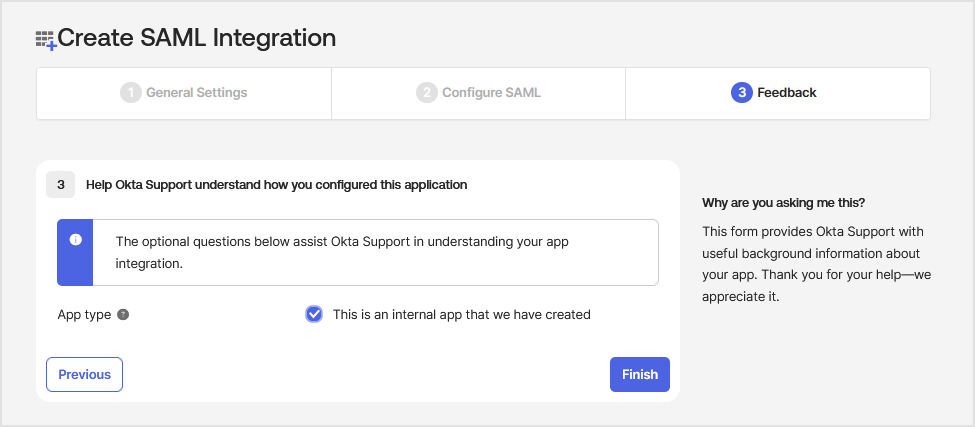Image resolution: width=975 pixels, height=427 pixels.
Task: Select the Feedback step tab
Action: tap(778, 93)
